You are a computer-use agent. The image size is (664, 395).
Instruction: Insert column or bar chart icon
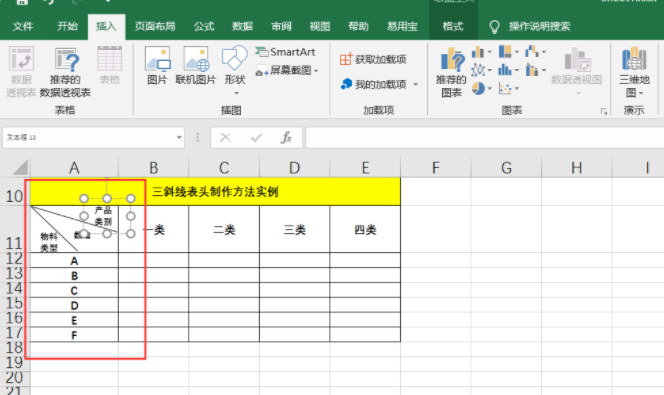click(x=478, y=52)
